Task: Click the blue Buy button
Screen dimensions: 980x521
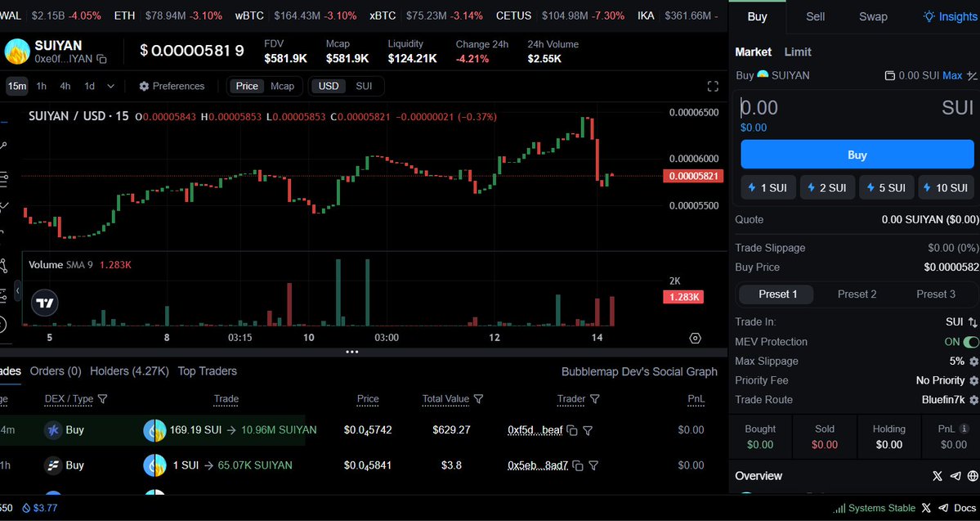Action: (857, 155)
